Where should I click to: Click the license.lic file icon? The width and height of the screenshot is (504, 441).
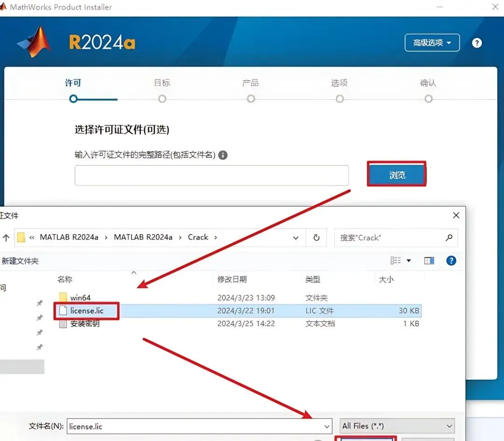[63, 310]
